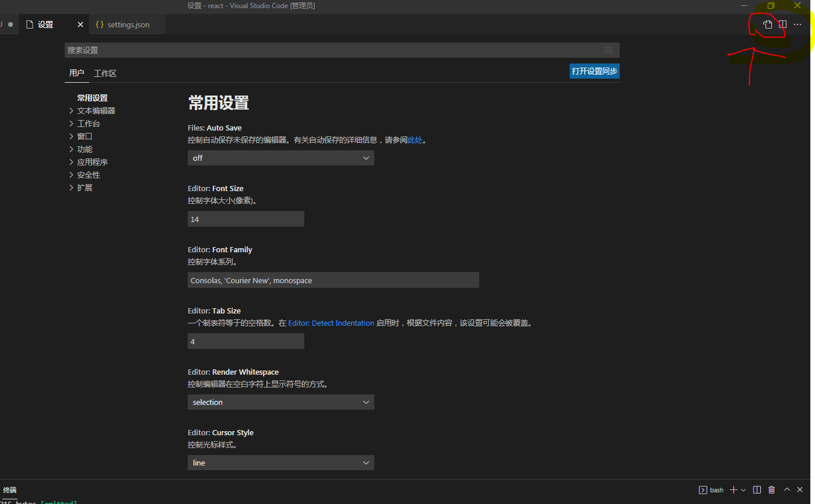Viewport: 815px width, 504px height.
Task: Open the Files: Auto Save dropdown
Action: [x=281, y=158]
